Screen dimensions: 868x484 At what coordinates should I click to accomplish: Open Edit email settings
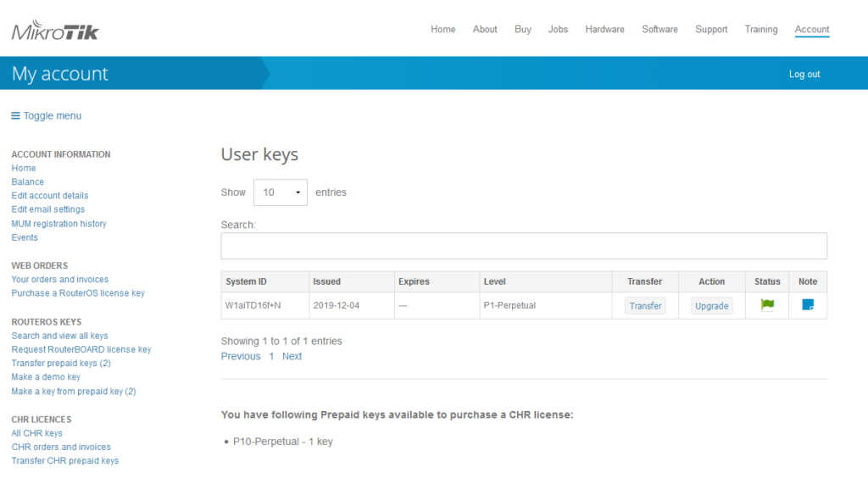pyautogui.click(x=48, y=209)
